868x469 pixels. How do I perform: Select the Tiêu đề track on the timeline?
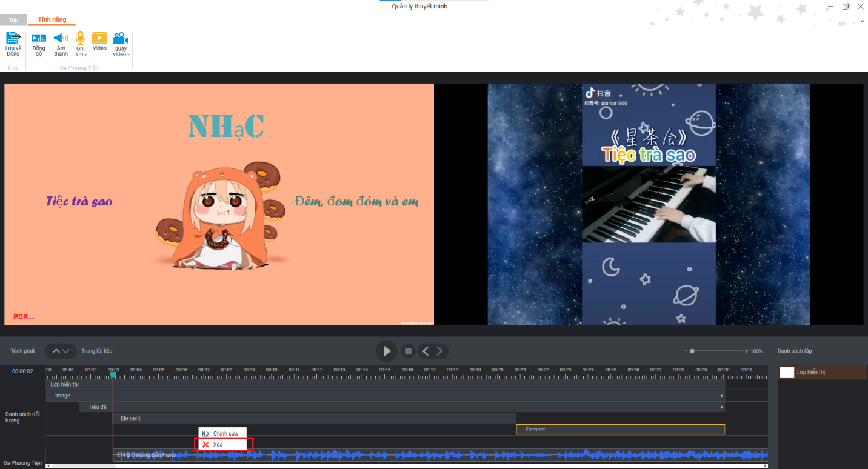tap(402, 407)
